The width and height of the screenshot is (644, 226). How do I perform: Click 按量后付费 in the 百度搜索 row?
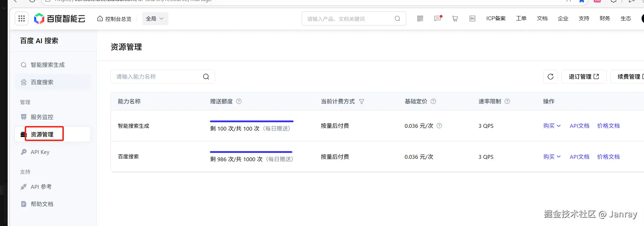[335, 157]
